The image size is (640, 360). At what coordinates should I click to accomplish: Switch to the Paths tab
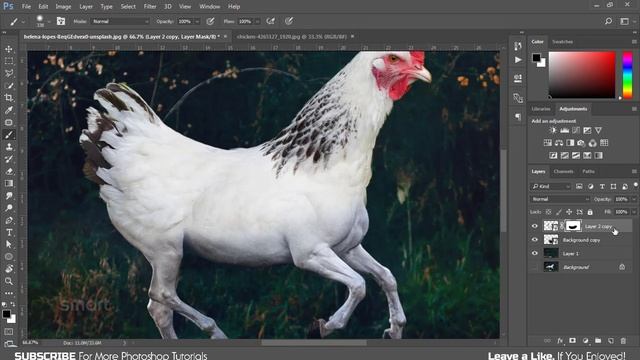click(588, 171)
